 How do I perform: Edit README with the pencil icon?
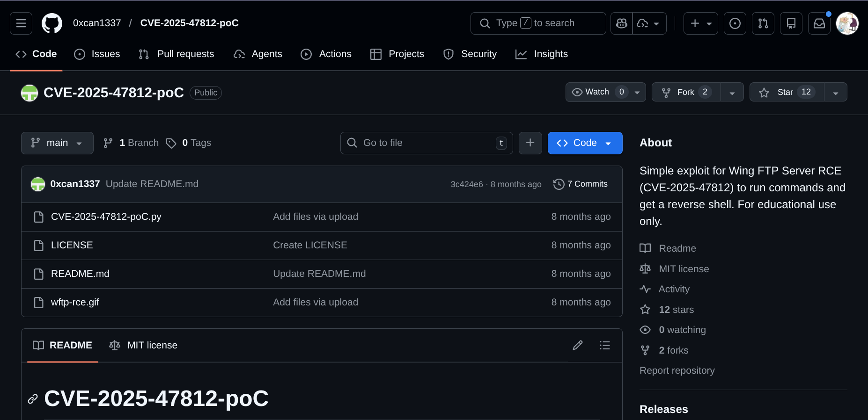pyautogui.click(x=578, y=345)
